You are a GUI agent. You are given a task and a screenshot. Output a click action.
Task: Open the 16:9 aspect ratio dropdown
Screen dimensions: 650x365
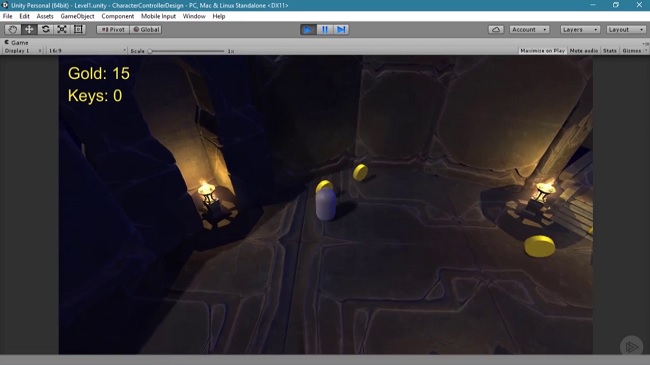click(x=87, y=51)
